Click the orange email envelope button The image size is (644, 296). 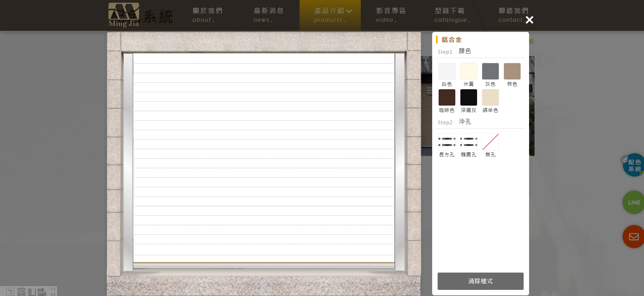point(633,237)
